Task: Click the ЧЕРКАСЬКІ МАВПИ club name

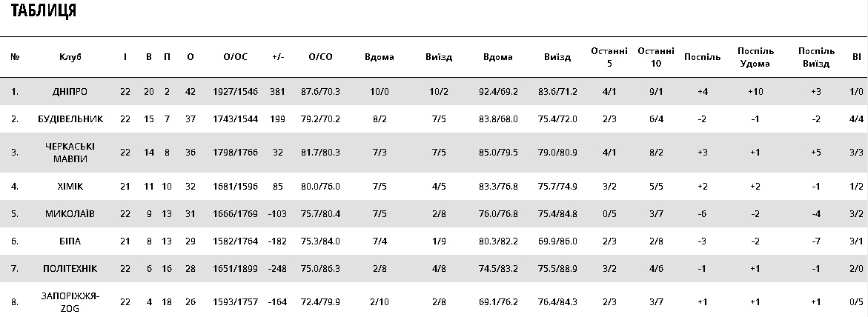Action: 70,152
